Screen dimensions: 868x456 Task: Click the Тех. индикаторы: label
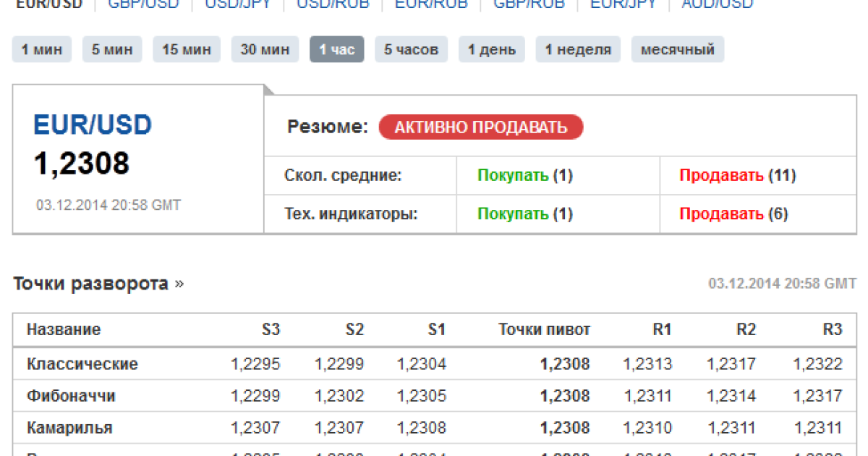tap(352, 214)
